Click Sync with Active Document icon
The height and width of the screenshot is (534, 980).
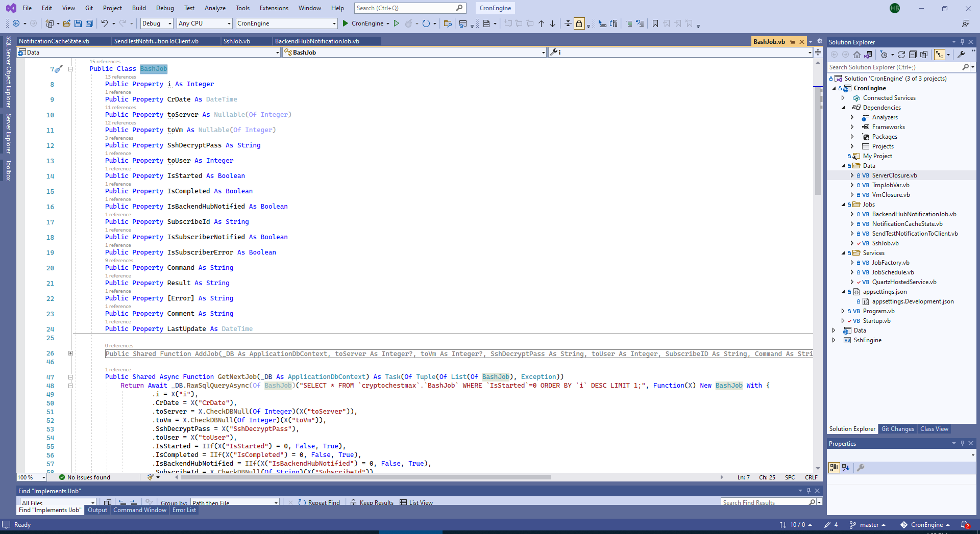point(868,55)
